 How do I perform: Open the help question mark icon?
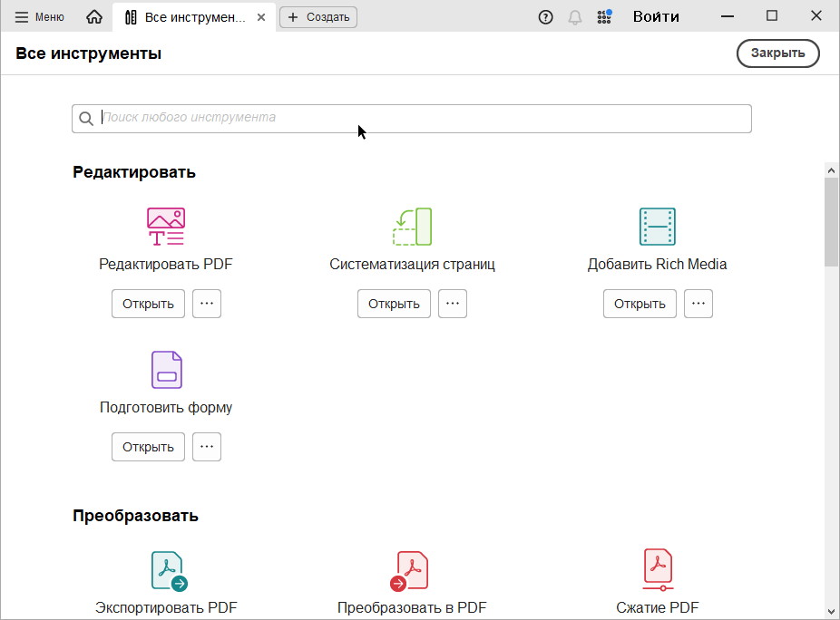545,16
